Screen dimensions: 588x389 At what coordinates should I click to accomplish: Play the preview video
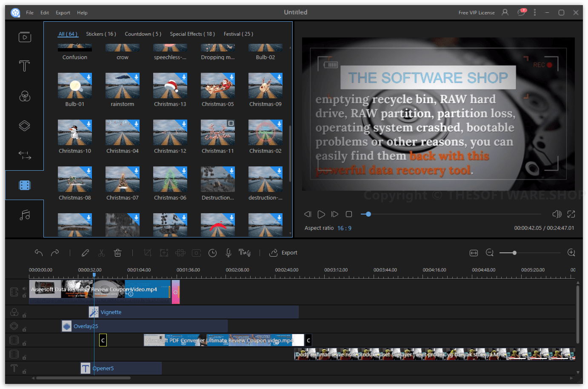[321, 214]
